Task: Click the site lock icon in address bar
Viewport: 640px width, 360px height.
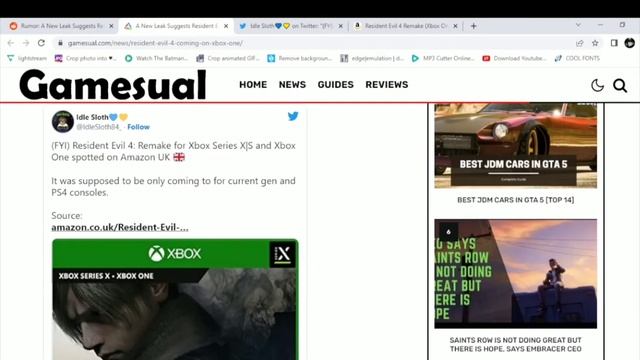Action: tap(60, 43)
